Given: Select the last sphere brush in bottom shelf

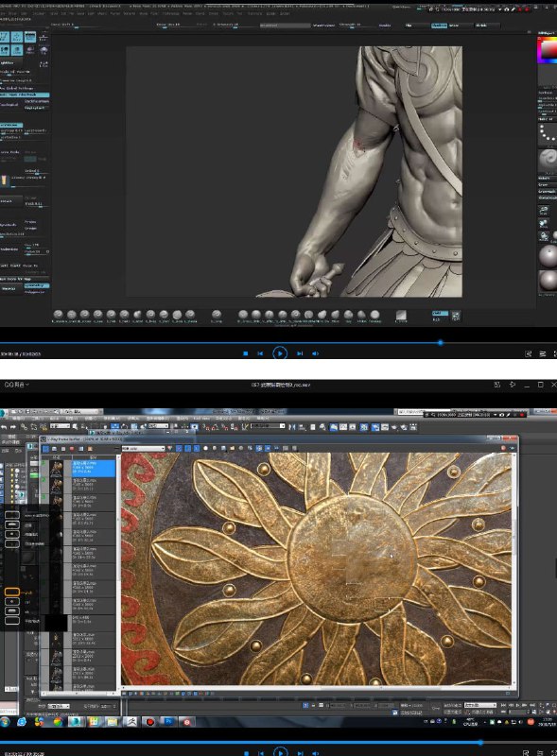Looking at the screenshot, I should (374, 315).
